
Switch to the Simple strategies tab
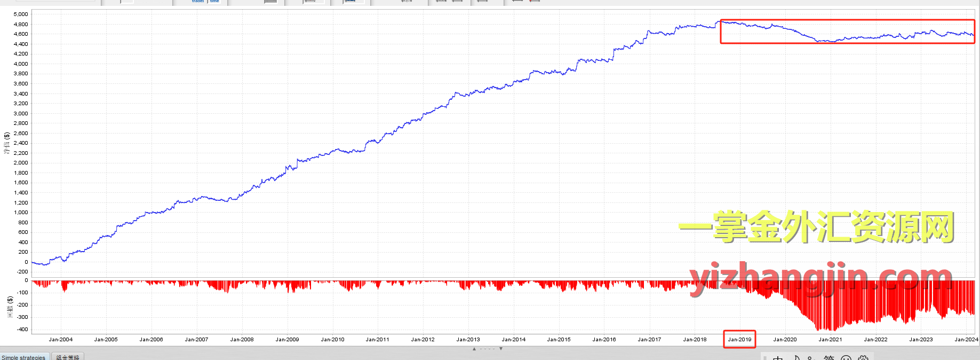(25, 357)
